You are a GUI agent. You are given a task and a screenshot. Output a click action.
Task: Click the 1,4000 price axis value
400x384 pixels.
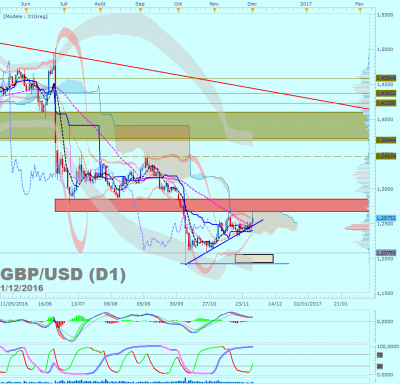coord(385,119)
